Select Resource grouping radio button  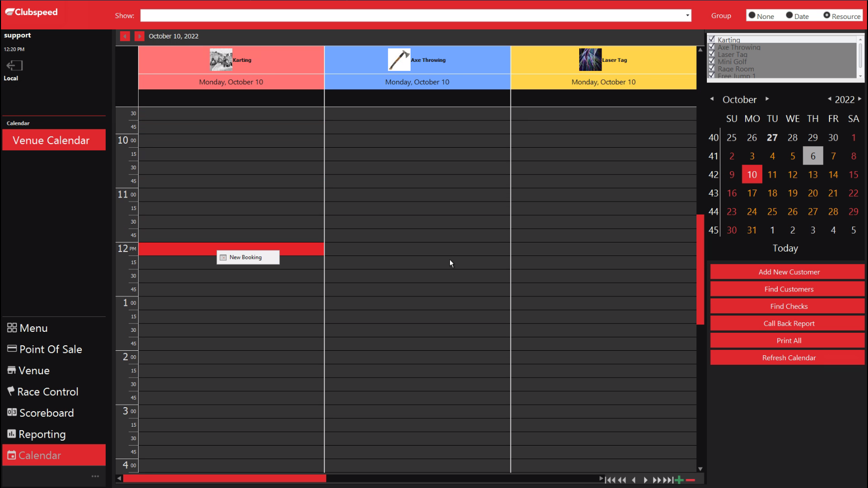click(827, 15)
